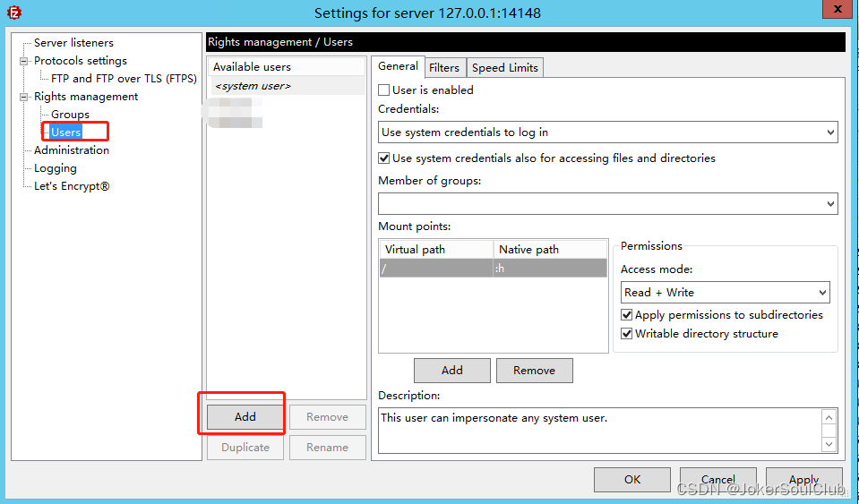Select Server listeners in the tree

[x=73, y=43]
